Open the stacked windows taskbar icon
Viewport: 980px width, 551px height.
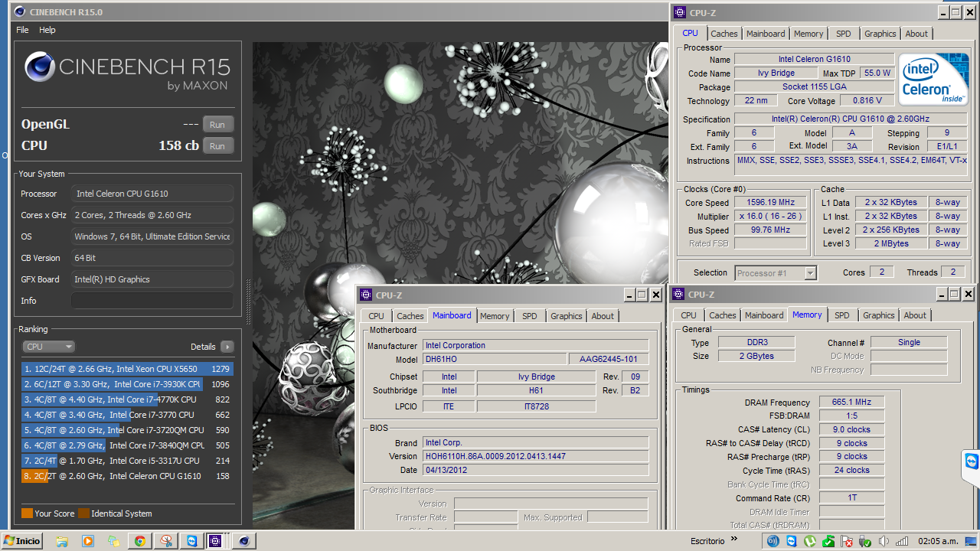point(114,541)
